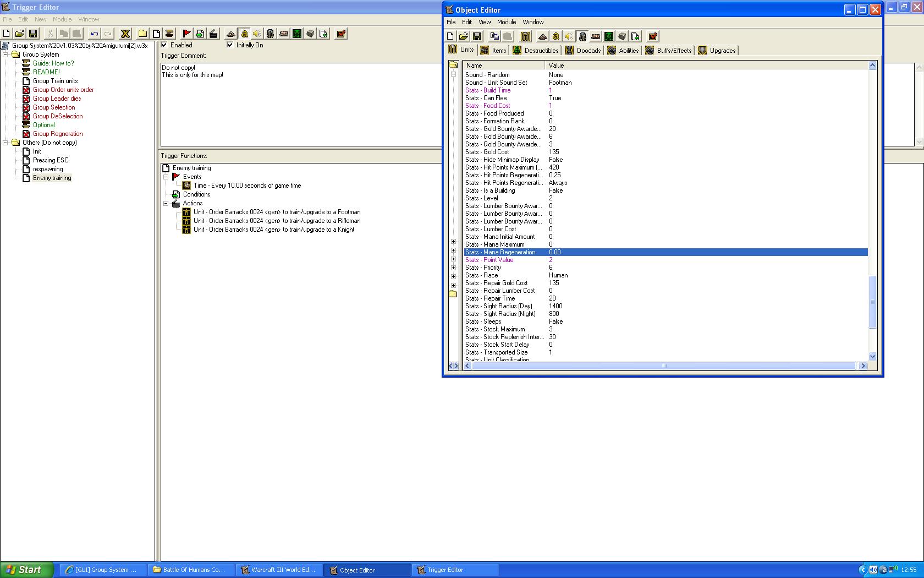Image resolution: width=924 pixels, height=578 pixels.
Task: Switch to the Doodads tab
Action: (x=583, y=50)
